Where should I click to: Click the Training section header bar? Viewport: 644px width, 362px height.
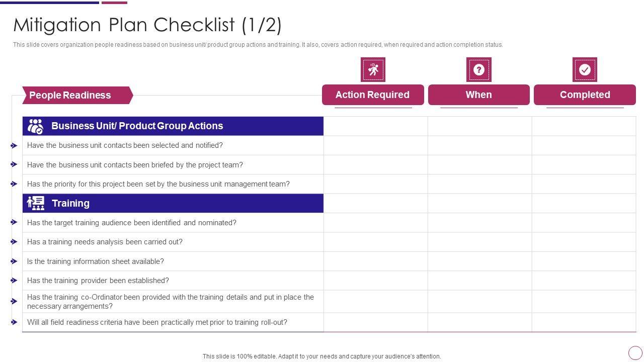coord(173,203)
